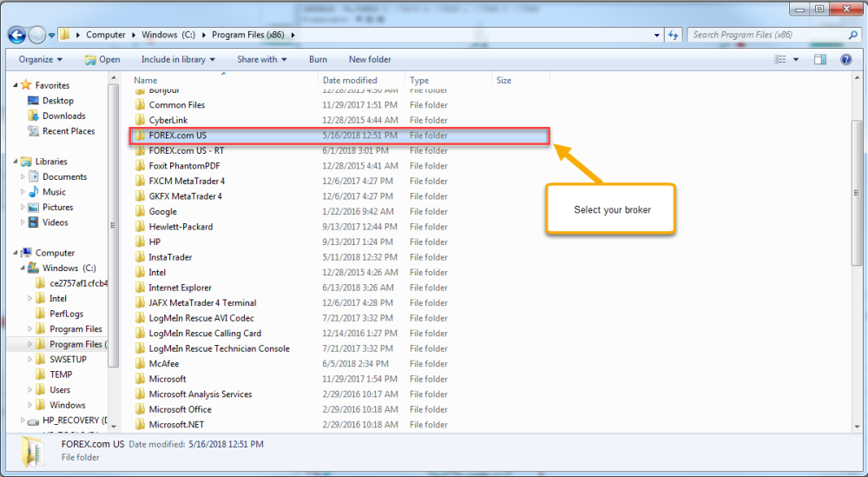Open the view options dropdown arrow

pyautogui.click(x=796, y=59)
